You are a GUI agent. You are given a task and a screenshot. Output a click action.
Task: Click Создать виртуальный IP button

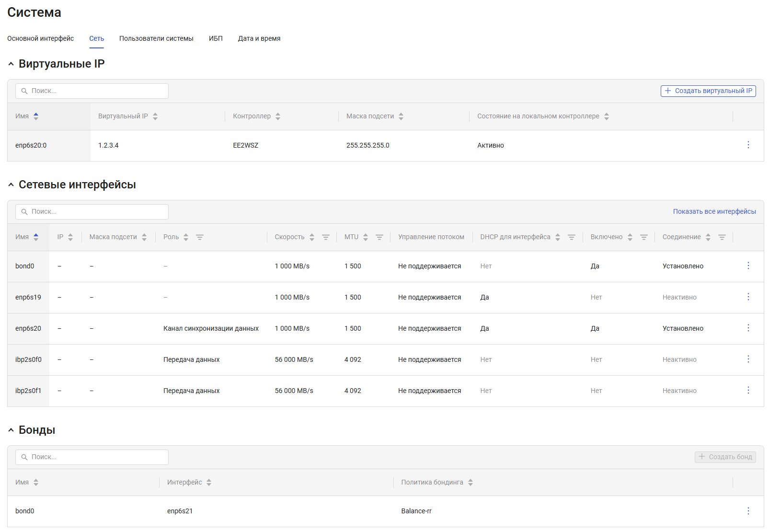coord(708,91)
